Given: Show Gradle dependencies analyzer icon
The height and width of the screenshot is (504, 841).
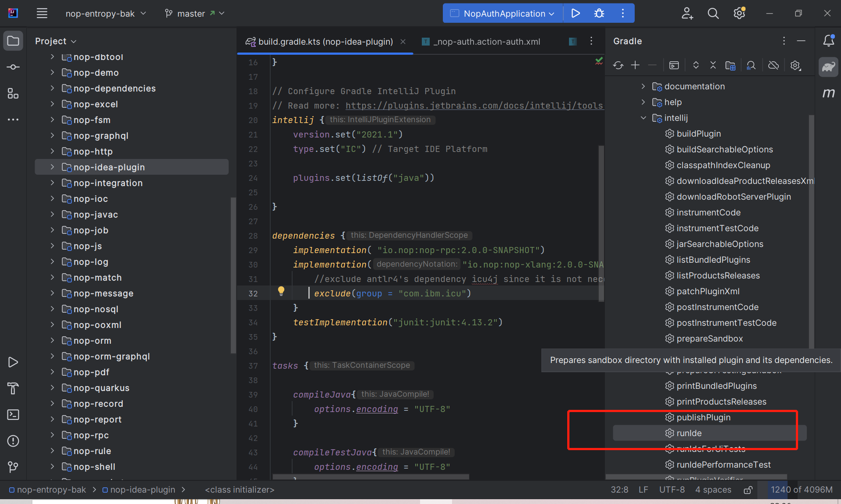Looking at the screenshot, I should click(751, 65).
